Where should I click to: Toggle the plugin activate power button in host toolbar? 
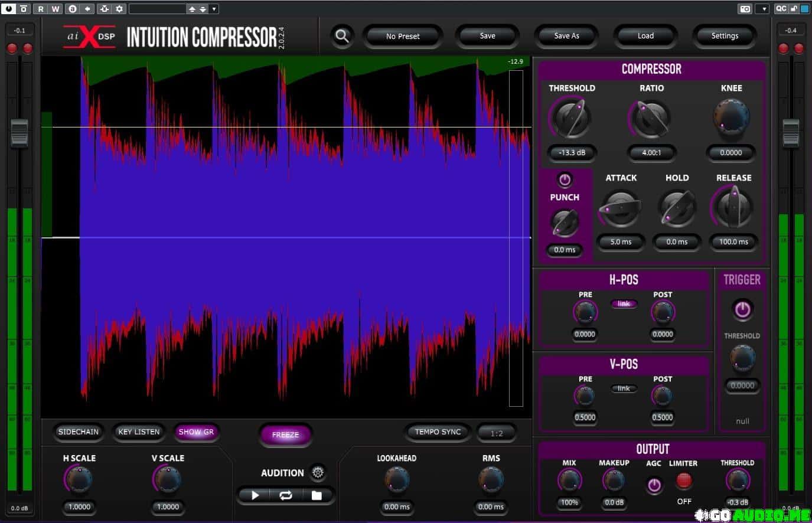pyautogui.click(x=9, y=9)
